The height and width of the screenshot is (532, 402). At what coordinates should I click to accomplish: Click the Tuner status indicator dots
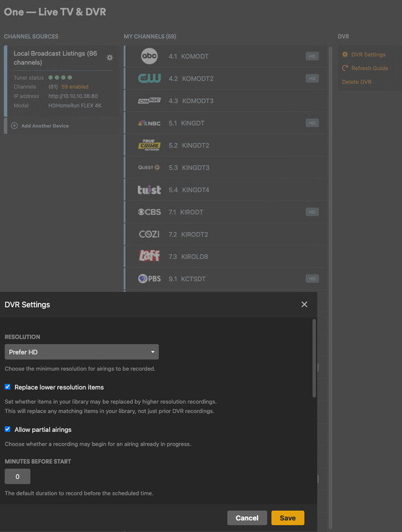click(60, 77)
